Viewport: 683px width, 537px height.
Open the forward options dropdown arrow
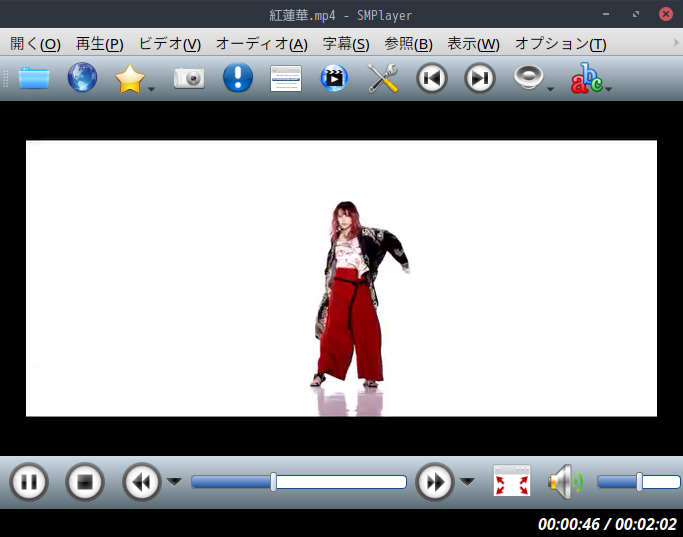tap(467, 482)
